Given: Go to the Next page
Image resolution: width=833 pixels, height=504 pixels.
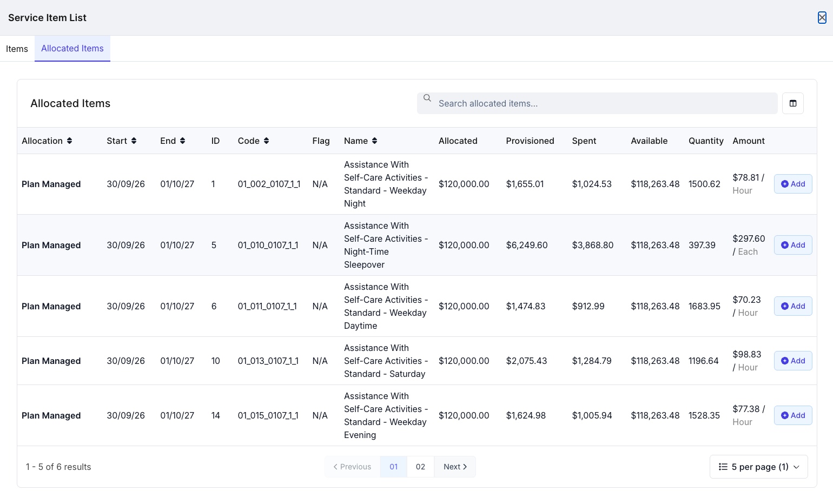Looking at the screenshot, I should (455, 467).
